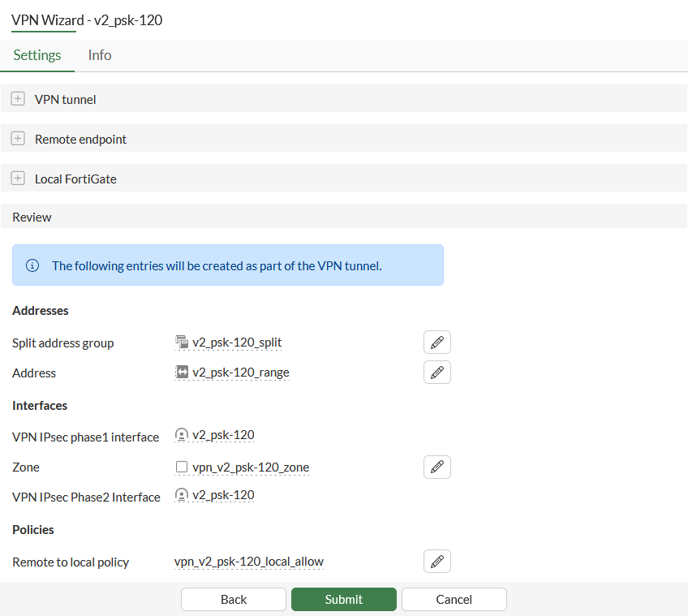Click the zone square icon

coord(182,467)
